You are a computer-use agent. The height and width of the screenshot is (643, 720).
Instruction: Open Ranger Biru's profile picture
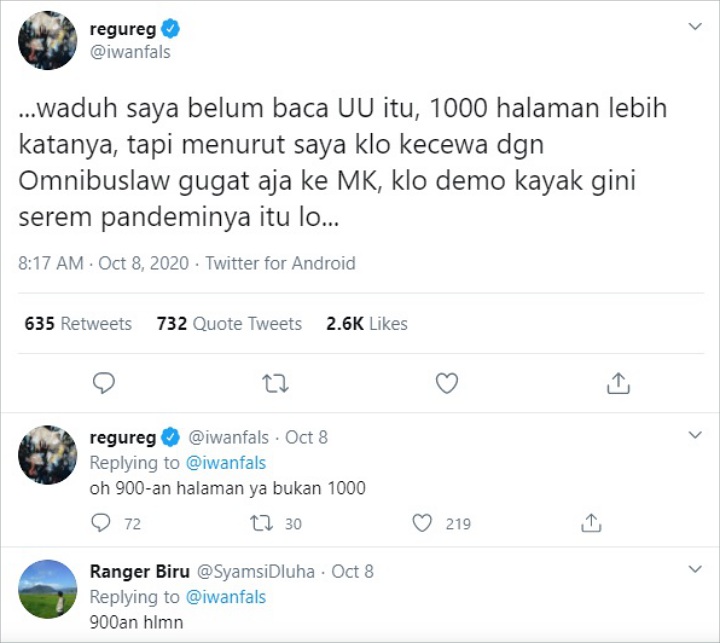tap(48, 589)
